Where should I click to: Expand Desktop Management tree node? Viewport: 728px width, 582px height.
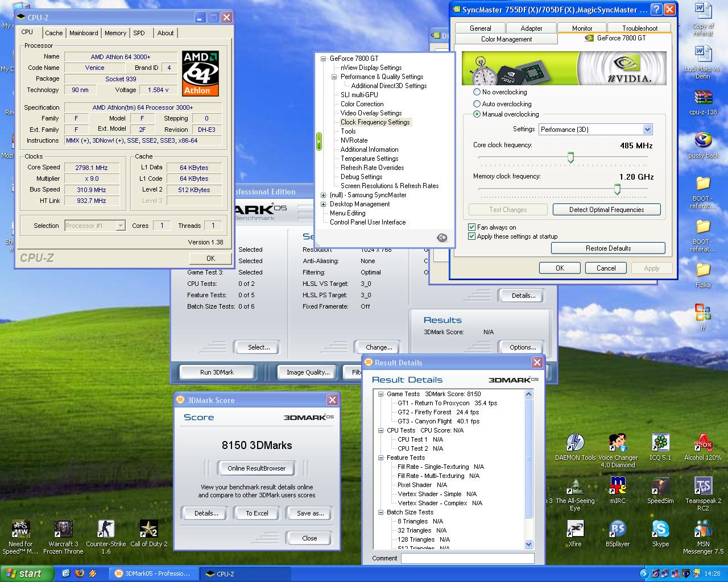[x=324, y=204]
